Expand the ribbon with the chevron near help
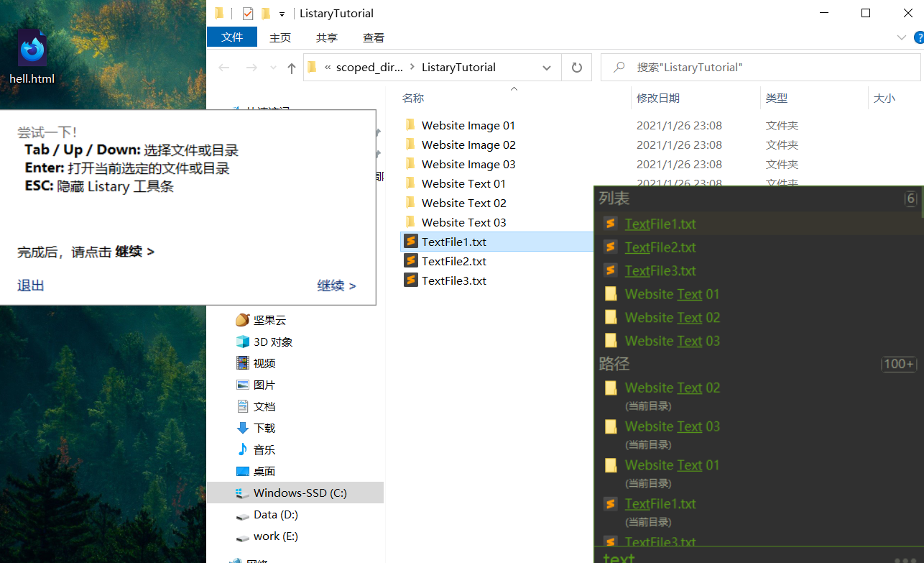 (x=902, y=37)
